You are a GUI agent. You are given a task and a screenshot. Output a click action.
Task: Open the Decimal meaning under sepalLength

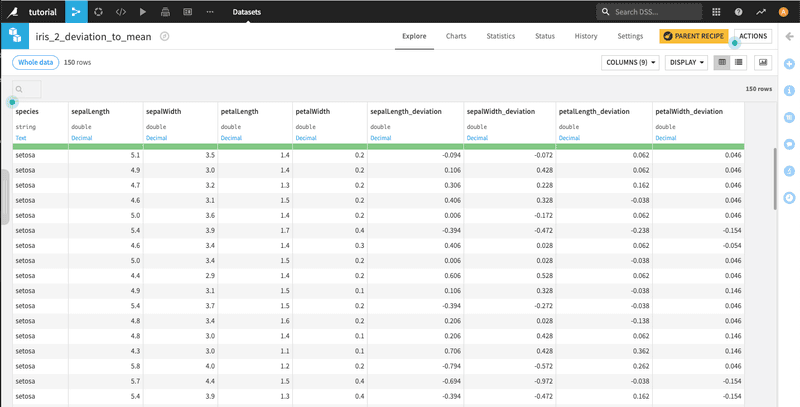(82, 138)
